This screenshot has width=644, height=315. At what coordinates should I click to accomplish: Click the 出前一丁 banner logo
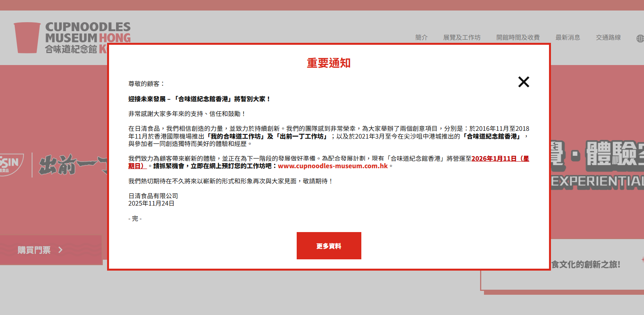pyautogui.click(x=72, y=165)
